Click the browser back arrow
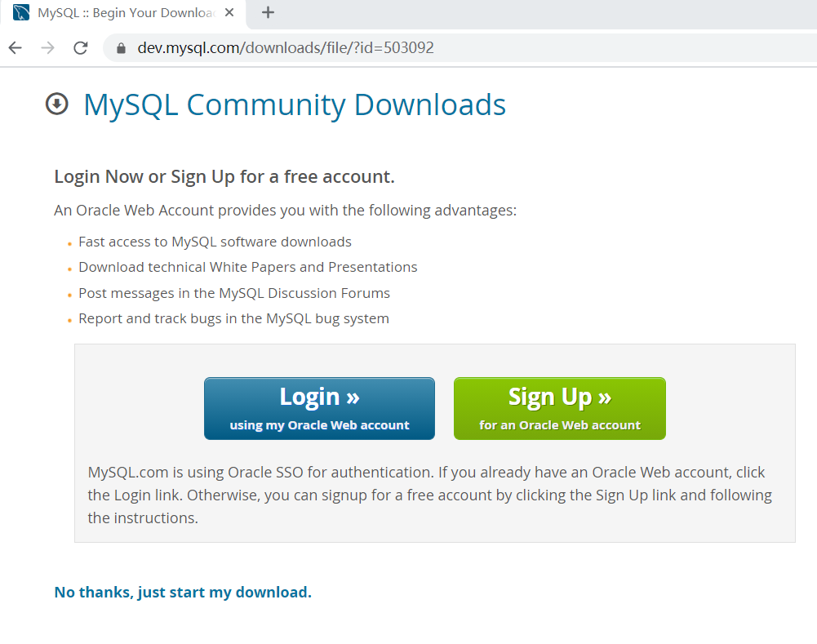The image size is (817, 644). coord(15,47)
